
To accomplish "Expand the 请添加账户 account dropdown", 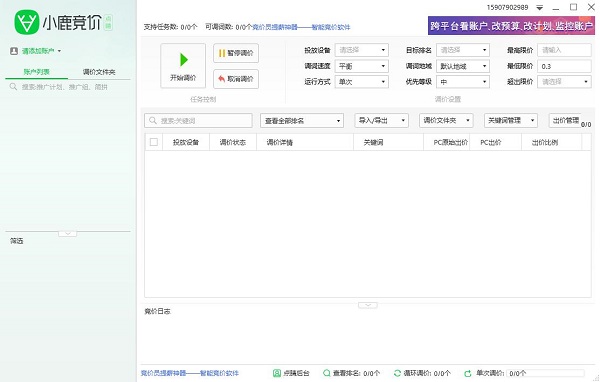I will [41, 51].
